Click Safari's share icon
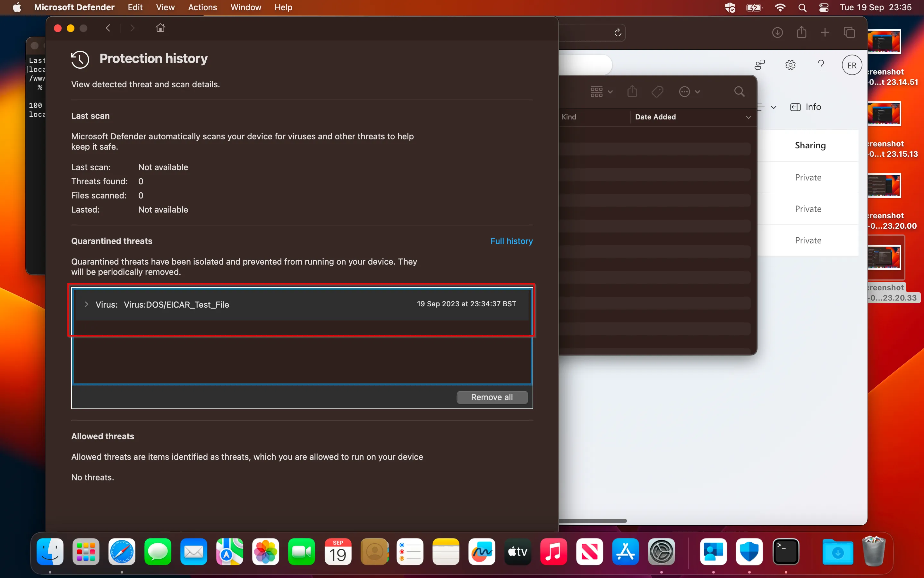The image size is (924, 578). [x=801, y=32]
